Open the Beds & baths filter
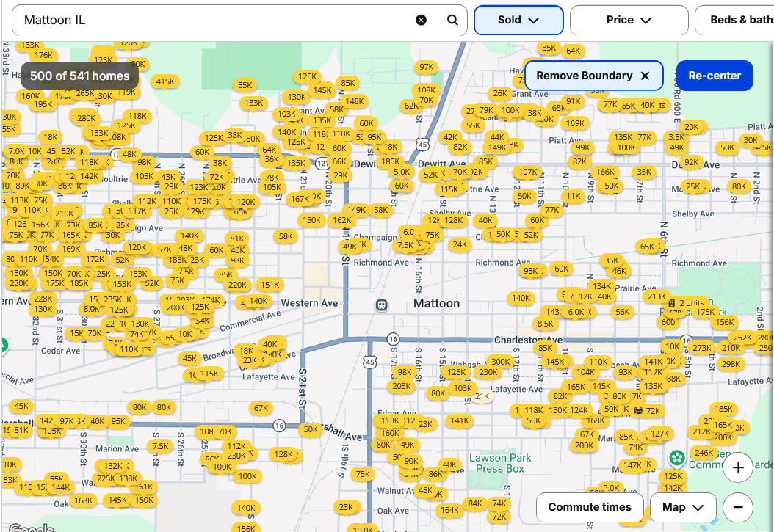Screen dimensions: 774x532 pos(736,21)
